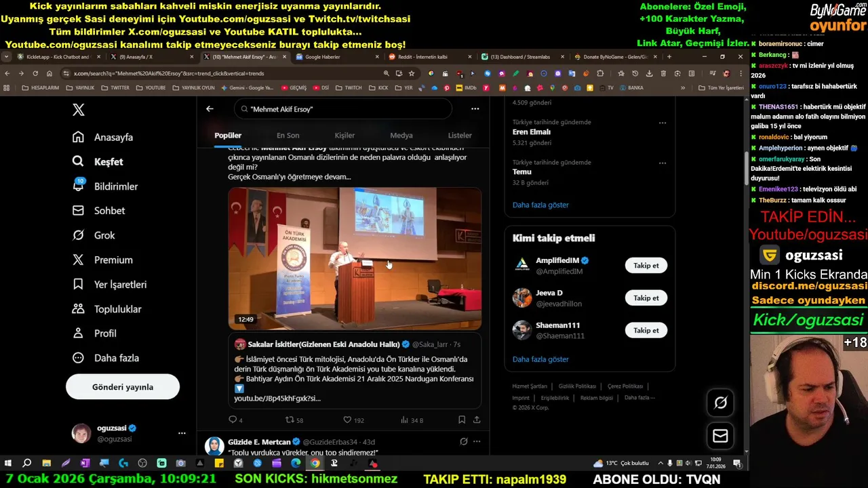Open new browser tab with plus
This screenshot has height=488, width=868.
[669, 57]
